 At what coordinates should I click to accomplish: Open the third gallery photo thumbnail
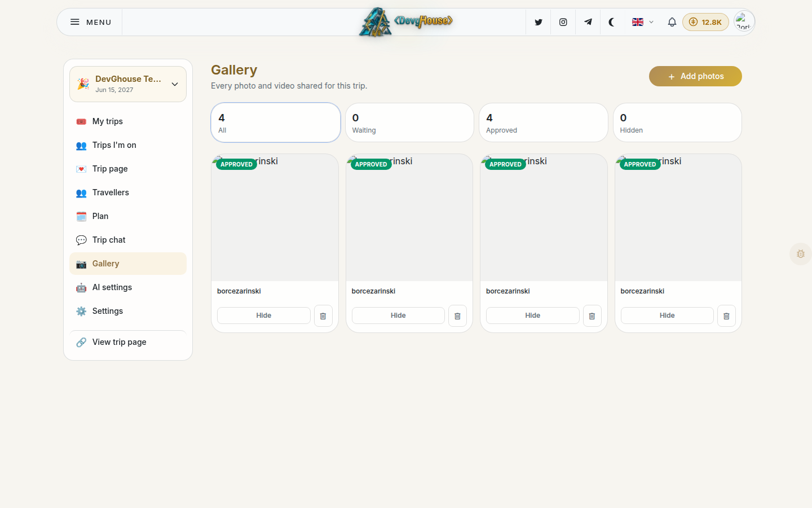544,218
